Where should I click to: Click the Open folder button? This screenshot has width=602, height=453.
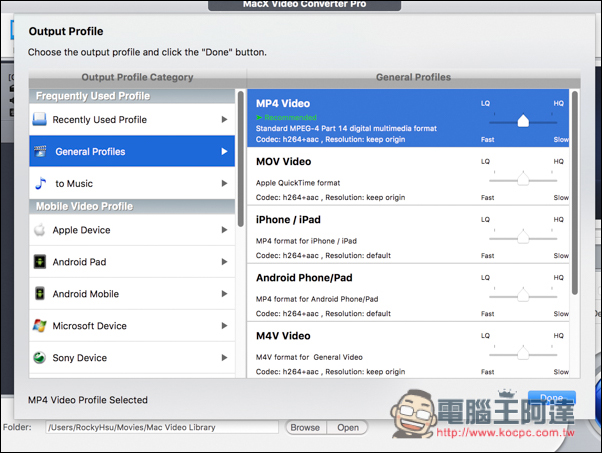pos(348,428)
